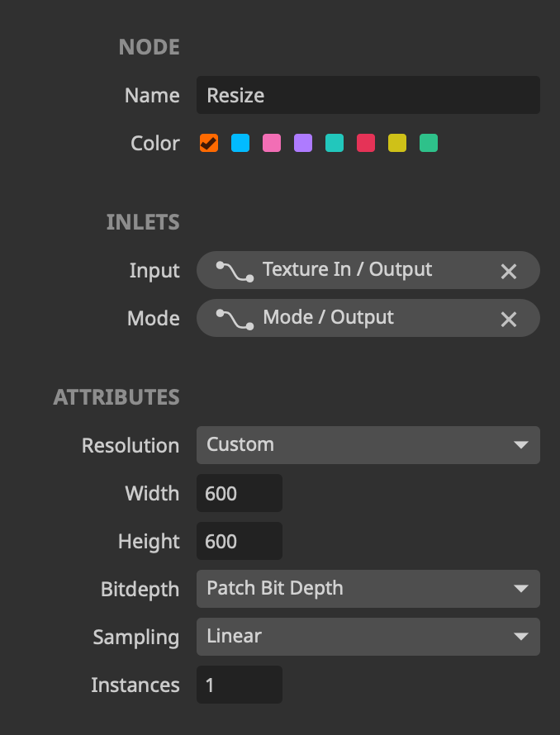The image size is (560, 735).
Task: Toggle the checked orange node color
Action: coord(209,144)
